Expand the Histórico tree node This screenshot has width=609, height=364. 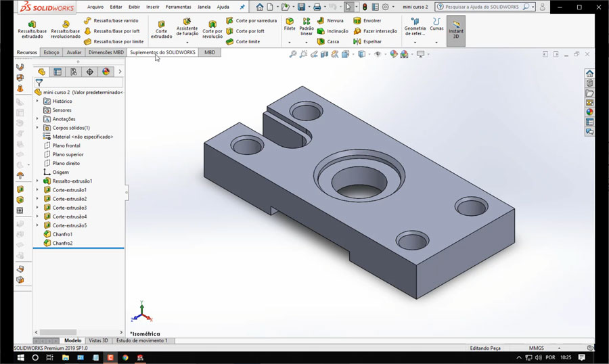tap(37, 101)
